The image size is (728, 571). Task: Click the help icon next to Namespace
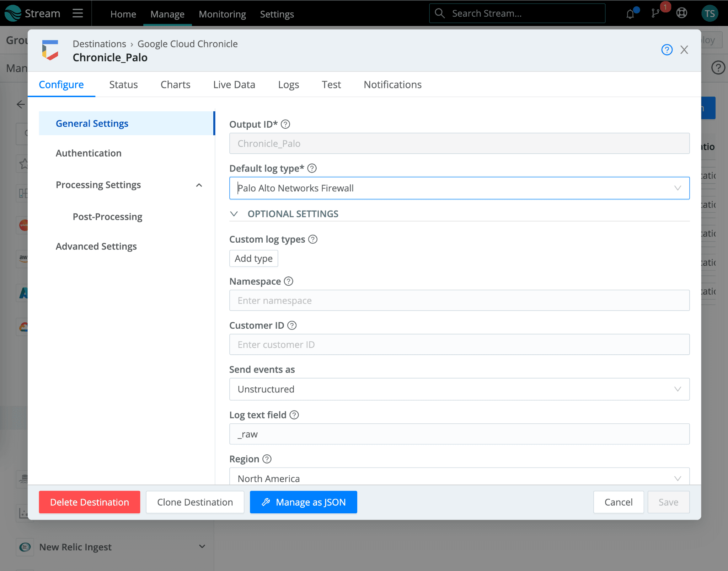(289, 281)
